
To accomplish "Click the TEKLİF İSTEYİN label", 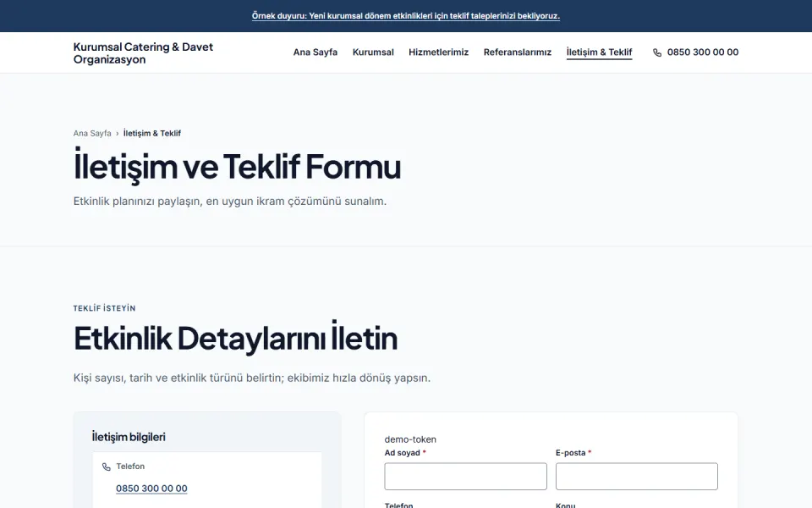I will [105, 308].
